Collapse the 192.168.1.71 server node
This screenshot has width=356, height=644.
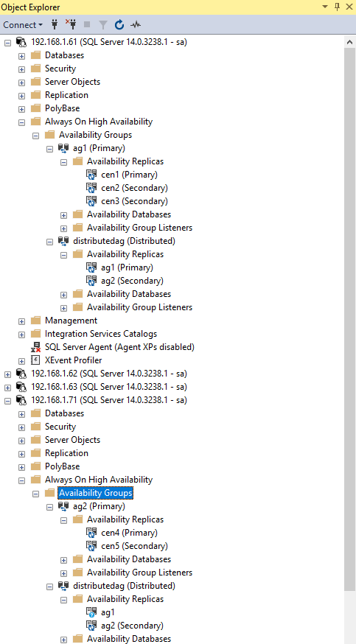pyautogui.click(x=7, y=400)
